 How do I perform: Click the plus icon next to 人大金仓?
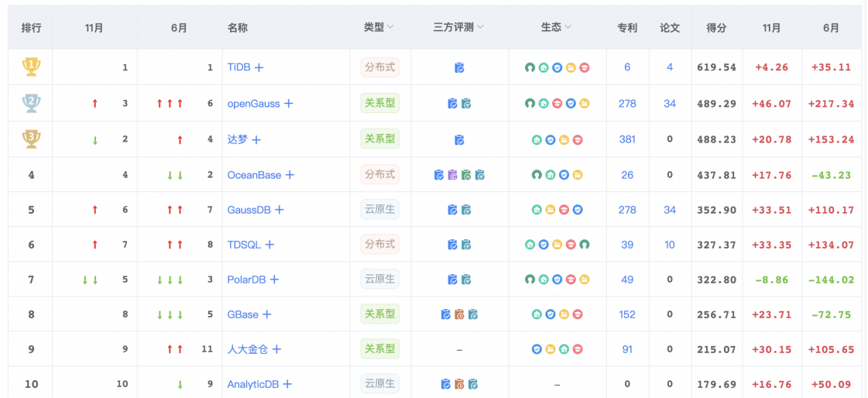(x=276, y=349)
